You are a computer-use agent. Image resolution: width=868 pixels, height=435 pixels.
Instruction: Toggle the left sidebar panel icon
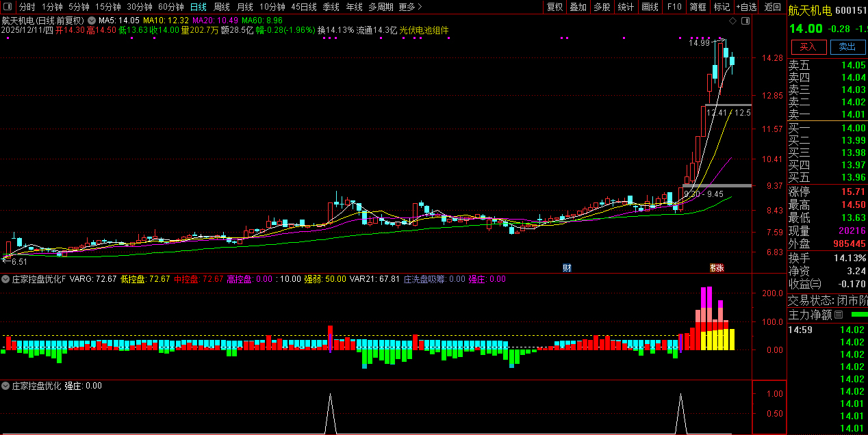(x=8, y=7)
